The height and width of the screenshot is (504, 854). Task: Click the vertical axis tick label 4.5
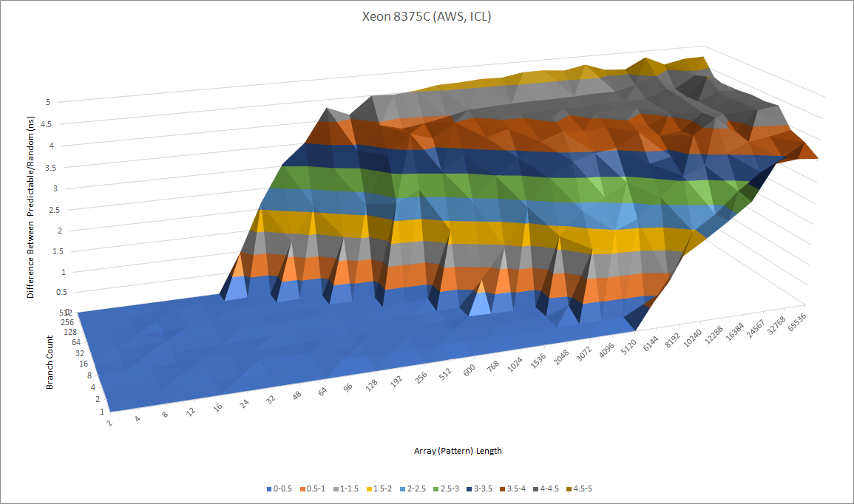tap(47, 124)
